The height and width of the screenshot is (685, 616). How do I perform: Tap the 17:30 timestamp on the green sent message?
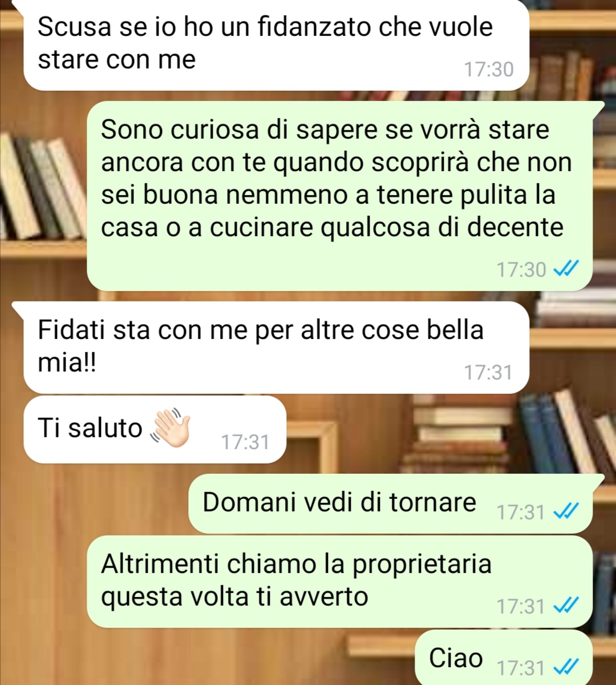521,269
